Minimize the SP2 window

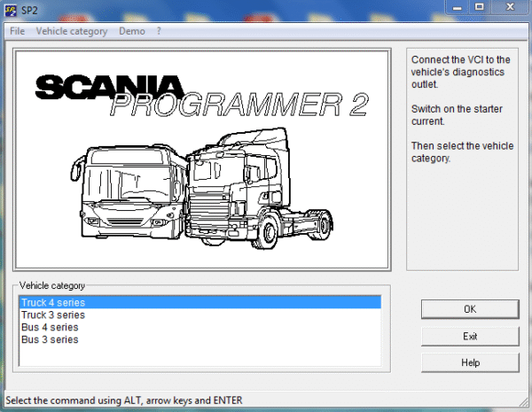pos(457,7)
